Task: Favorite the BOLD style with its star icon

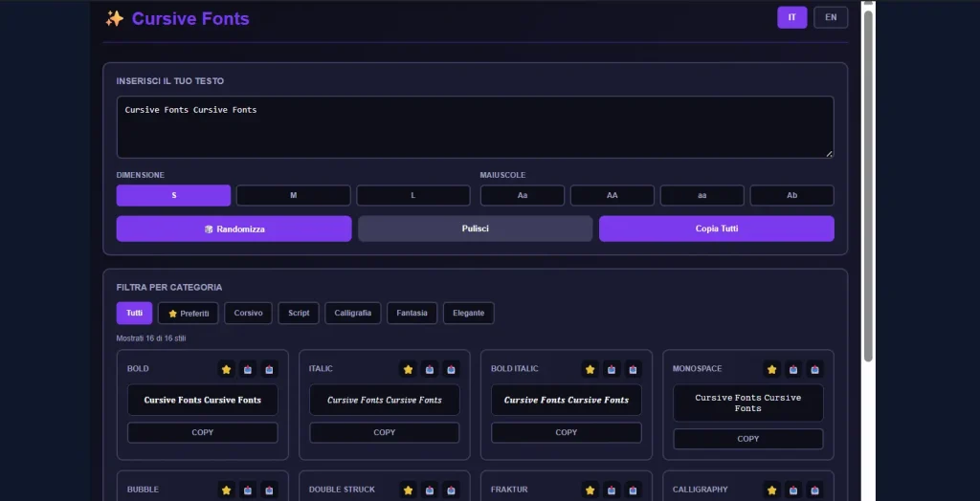Action: (x=226, y=369)
